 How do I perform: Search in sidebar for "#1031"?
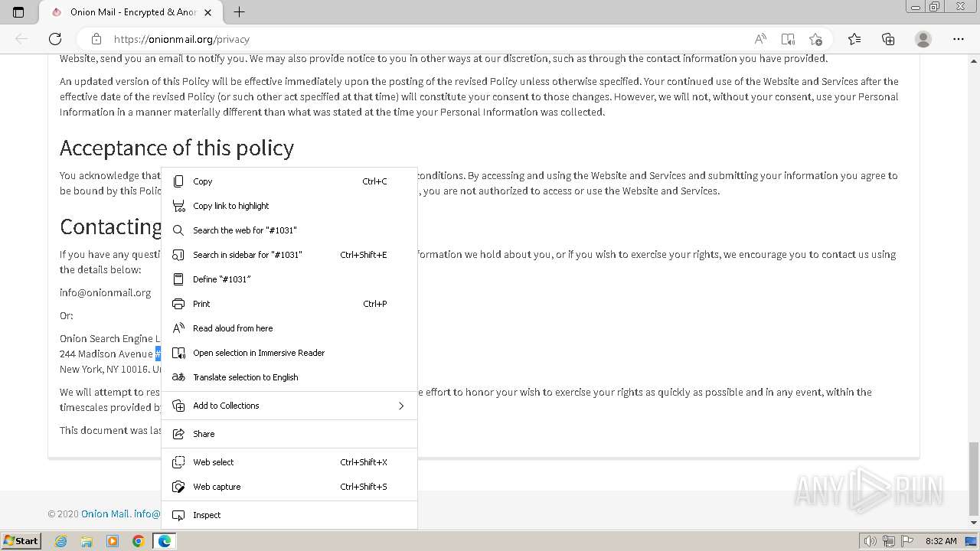289,255
